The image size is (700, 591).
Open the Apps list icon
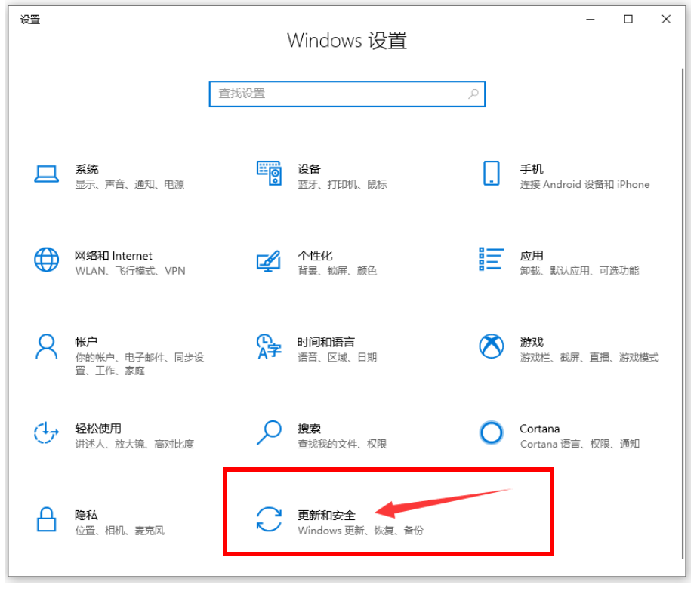pyautogui.click(x=491, y=259)
